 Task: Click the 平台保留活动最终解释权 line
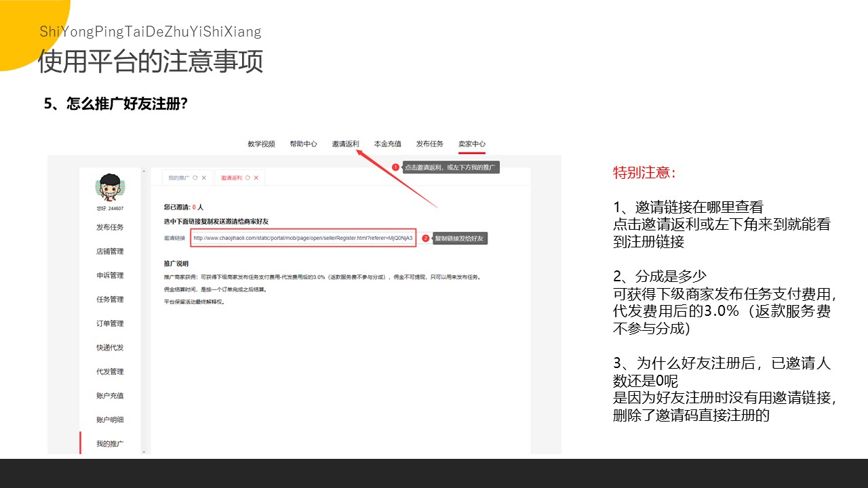coord(194,302)
